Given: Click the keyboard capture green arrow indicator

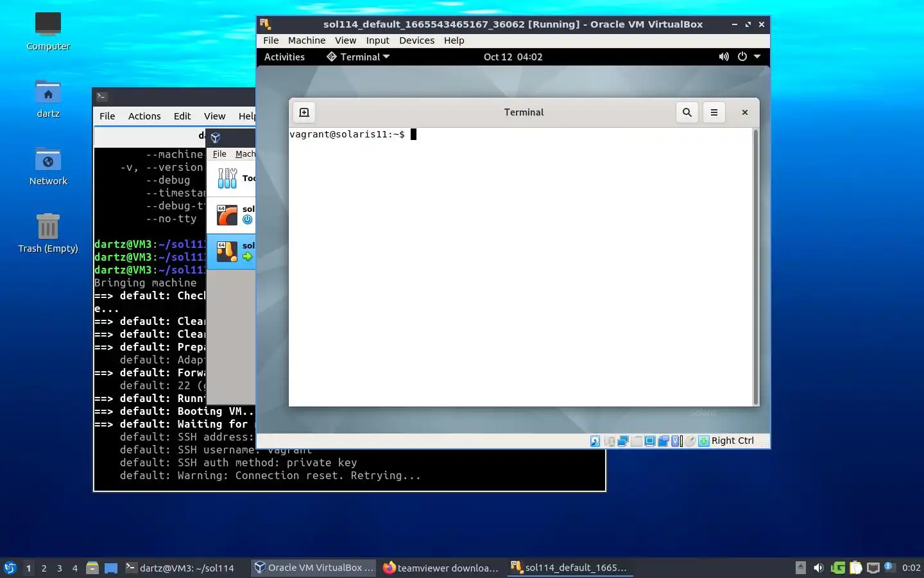Looking at the screenshot, I should click(704, 441).
